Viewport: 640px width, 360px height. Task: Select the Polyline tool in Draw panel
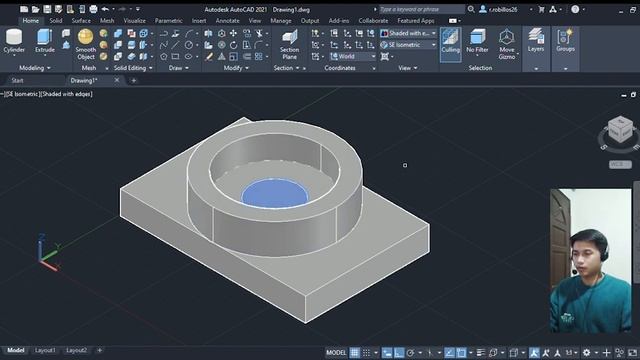(x=164, y=33)
